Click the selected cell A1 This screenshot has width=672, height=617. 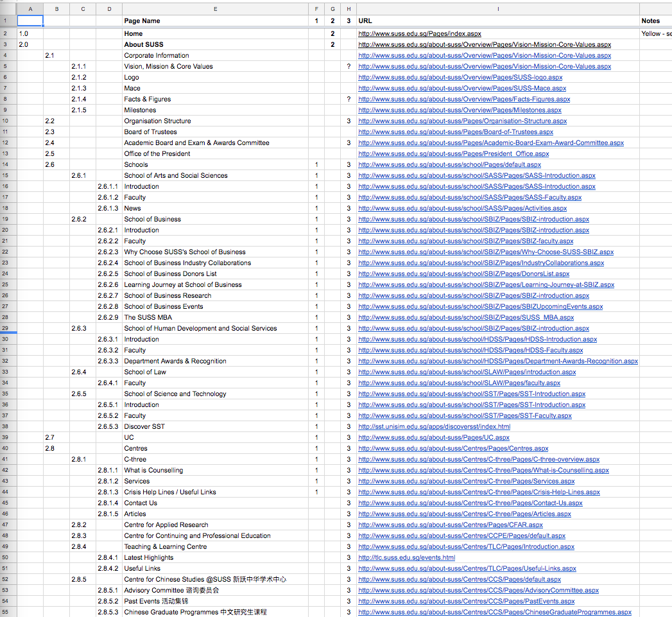point(30,21)
